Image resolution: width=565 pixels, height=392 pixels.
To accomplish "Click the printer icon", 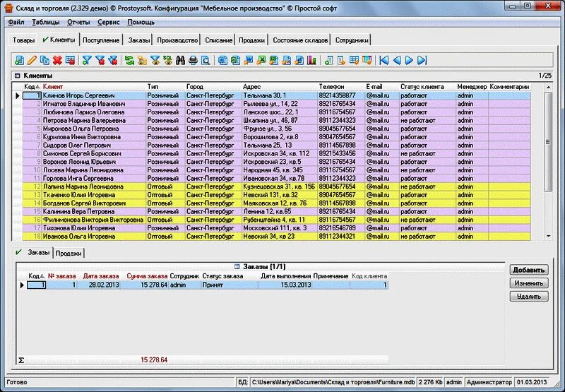I will (x=193, y=60).
